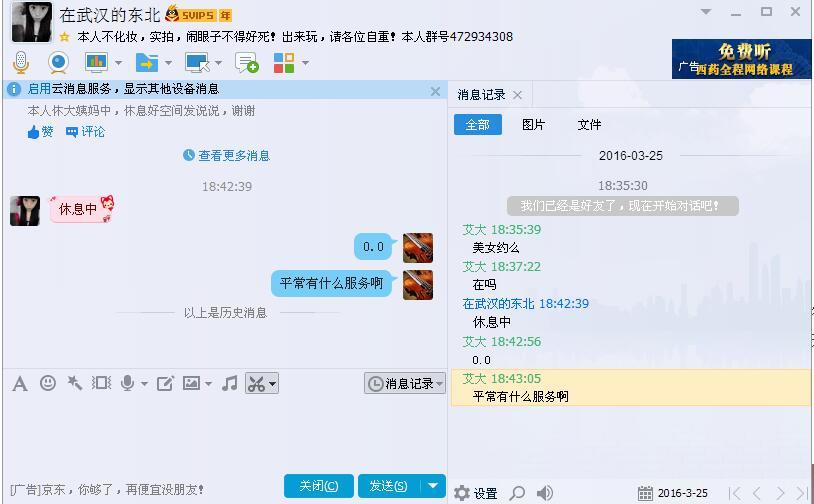Image resolution: width=814 pixels, height=504 pixels.
Task: Click the speaker icon in history panel
Action: click(x=545, y=493)
